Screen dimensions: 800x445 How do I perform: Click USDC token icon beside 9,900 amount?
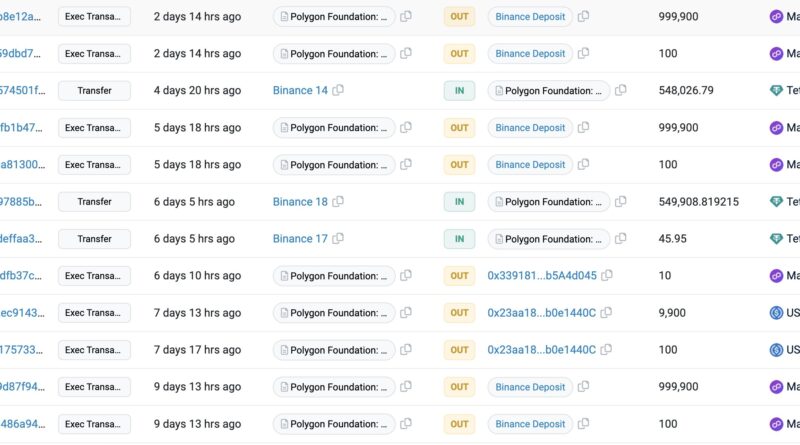pos(776,313)
